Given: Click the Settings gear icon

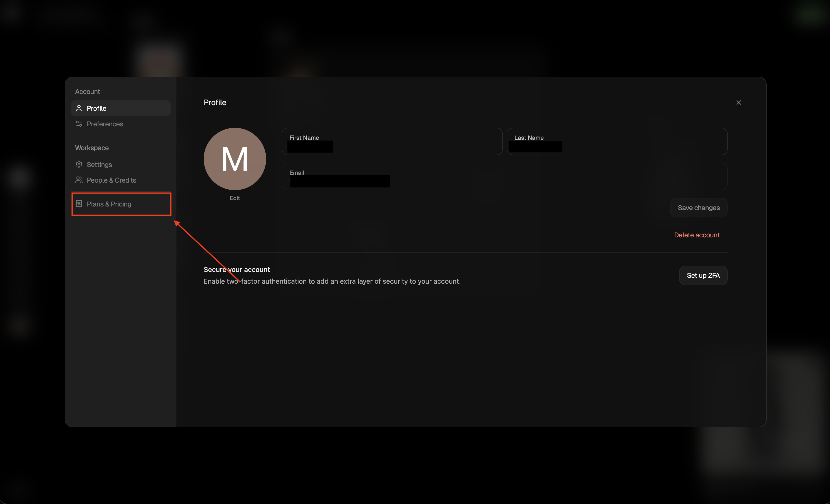Looking at the screenshot, I should tap(79, 164).
